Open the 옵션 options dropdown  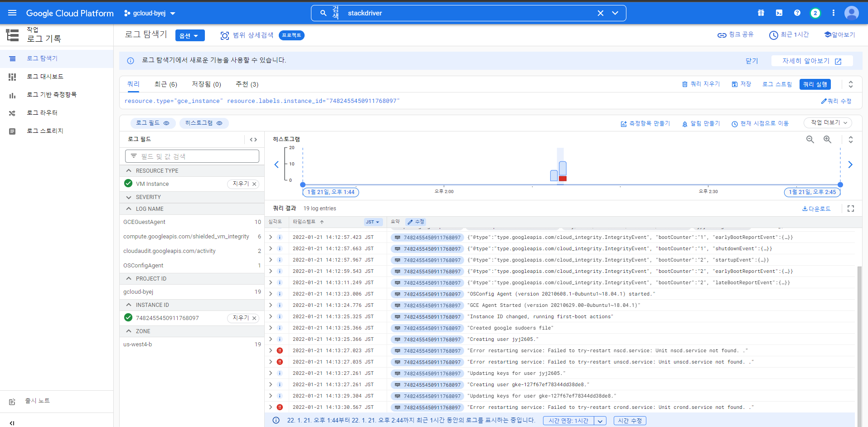(190, 35)
